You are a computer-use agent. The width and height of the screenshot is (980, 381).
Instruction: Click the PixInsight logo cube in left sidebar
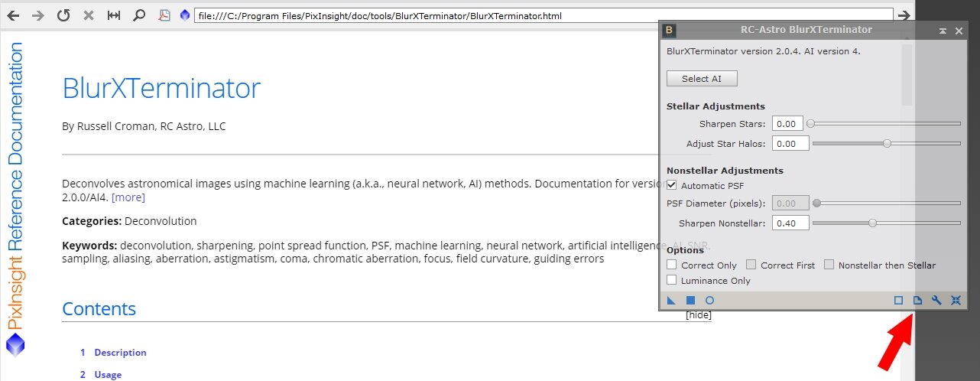[15, 347]
